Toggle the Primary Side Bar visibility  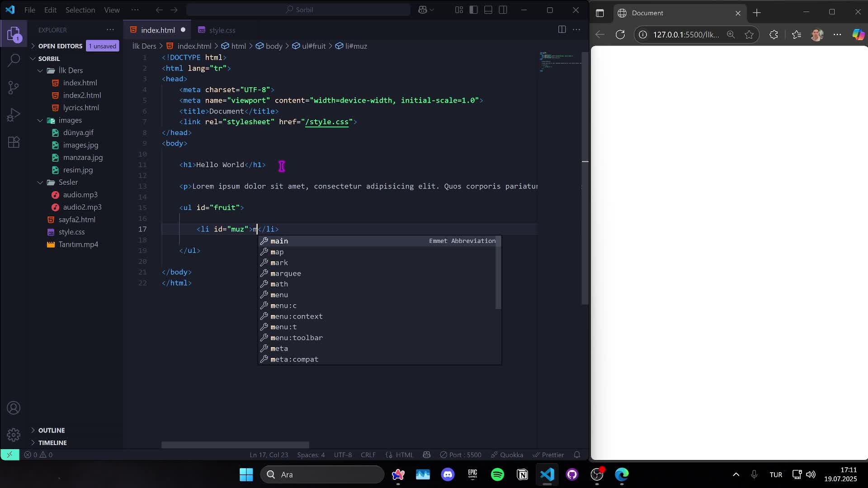coord(473,10)
